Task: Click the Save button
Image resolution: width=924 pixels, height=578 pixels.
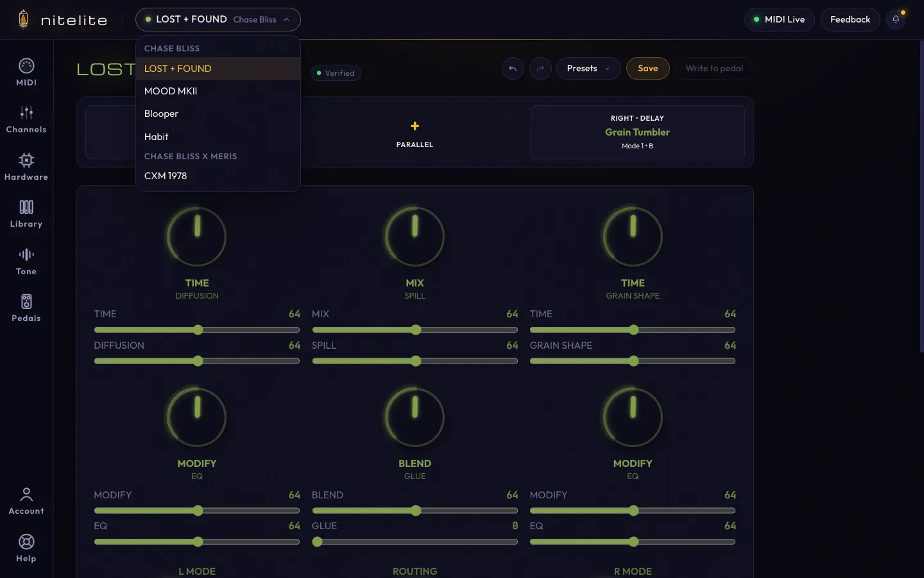Action: coord(648,69)
